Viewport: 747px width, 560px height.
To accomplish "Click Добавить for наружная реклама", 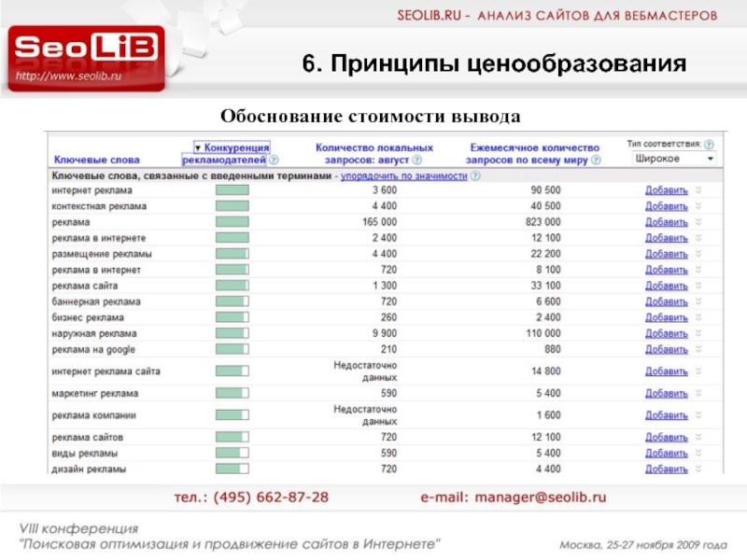I will tap(667, 334).
